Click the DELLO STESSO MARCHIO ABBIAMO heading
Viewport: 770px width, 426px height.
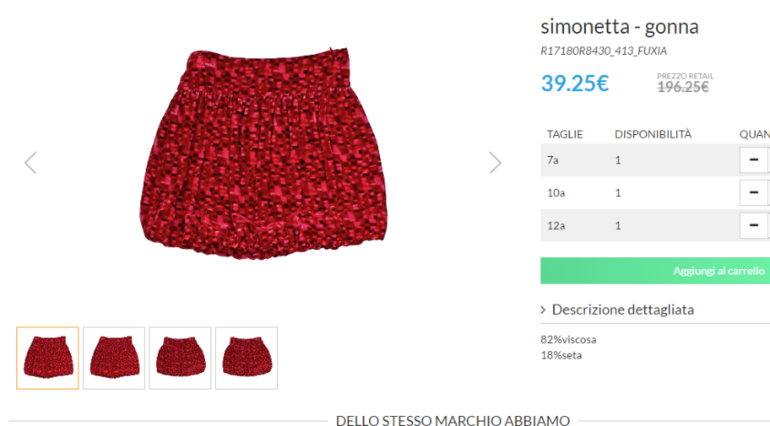(x=453, y=421)
